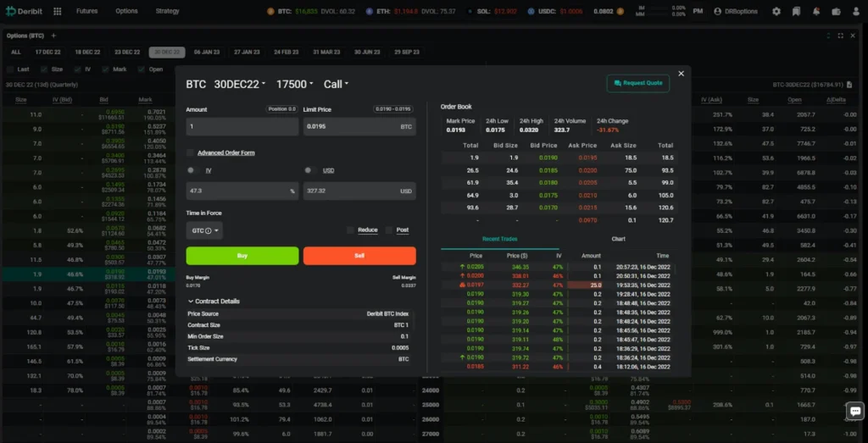Click the Request Quote button
868x443 pixels.
pos(638,83)
